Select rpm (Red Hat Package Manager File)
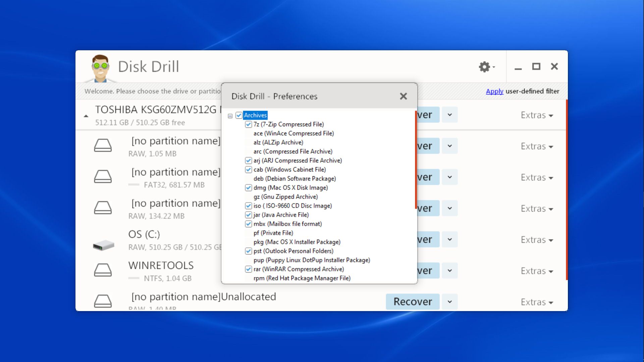This screenshot has height=362, width=644. pos(302,278)
